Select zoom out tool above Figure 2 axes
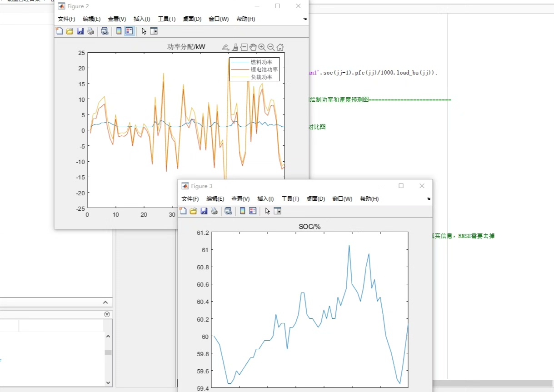The width and height of the screenshot is (554, 392). (271, 47)
